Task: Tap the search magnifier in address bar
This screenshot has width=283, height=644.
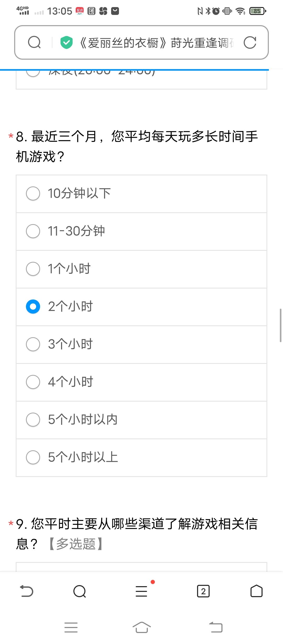Action: [34, 42]
